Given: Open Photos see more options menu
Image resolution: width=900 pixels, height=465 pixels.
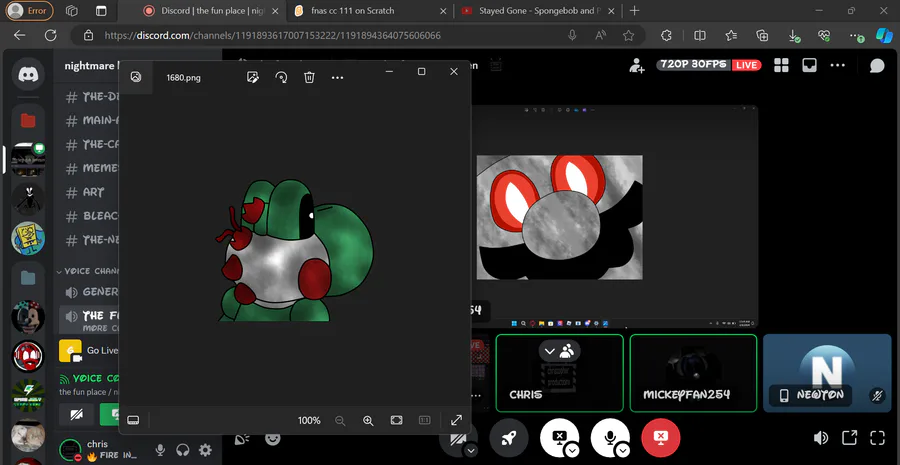Looking at the screenshot, I should click(338, 77).
